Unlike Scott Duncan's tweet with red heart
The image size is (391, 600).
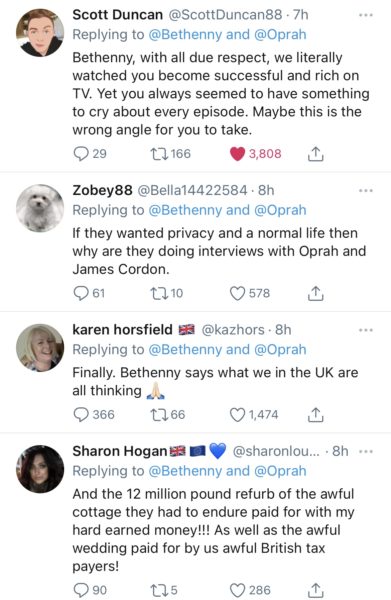coord(237,154)
